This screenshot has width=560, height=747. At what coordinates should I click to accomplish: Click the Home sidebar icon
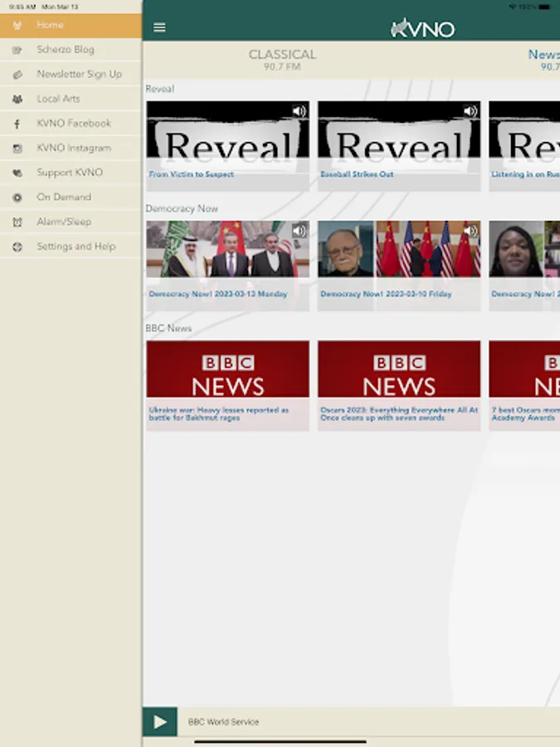(x=17, y=25)
